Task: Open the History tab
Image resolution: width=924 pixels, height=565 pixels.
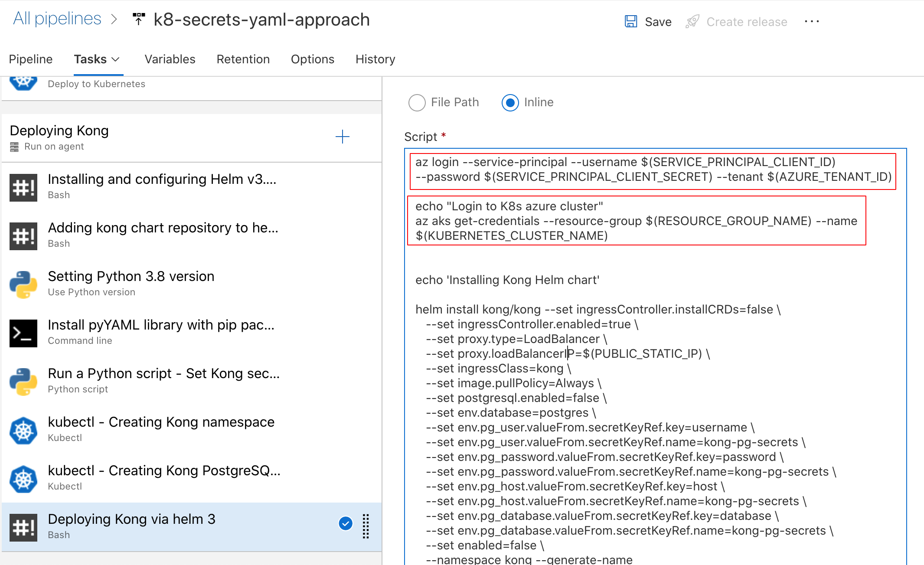Action: pyautogui.click(x=375, y=58)
